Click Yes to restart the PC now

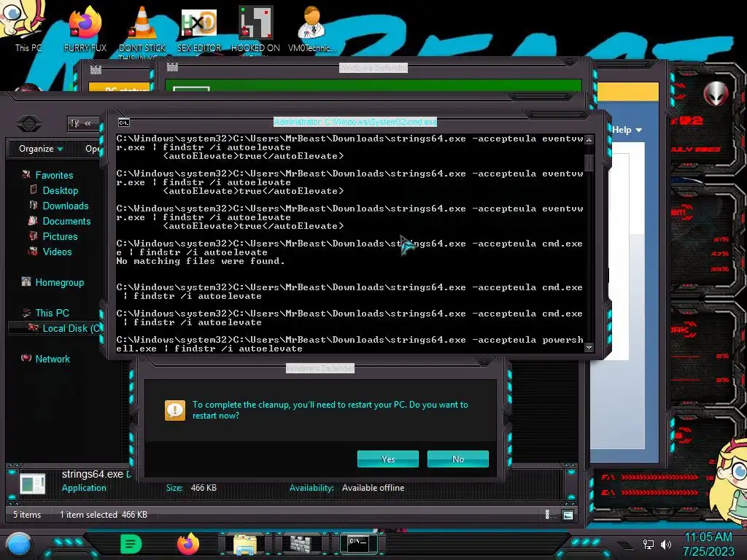point(388,459)
